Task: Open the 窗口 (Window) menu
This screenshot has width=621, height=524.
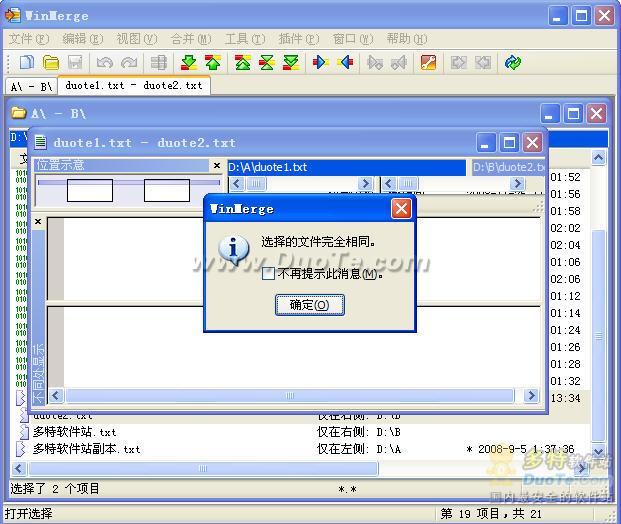Action: point(353,39)
